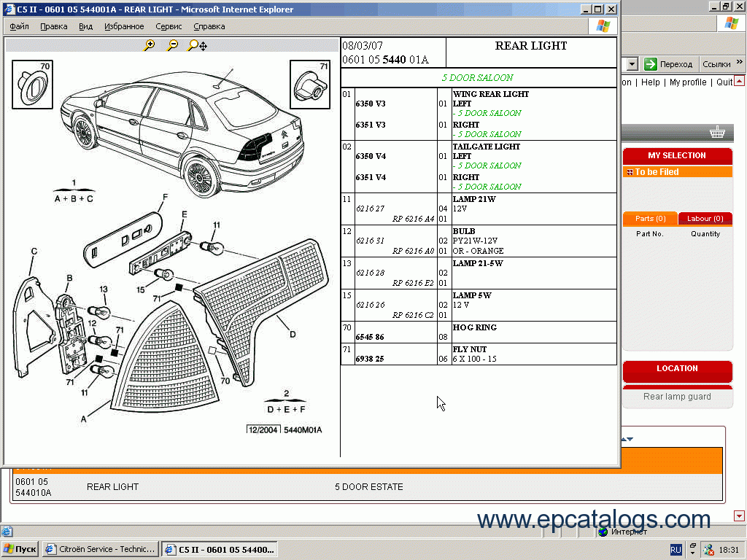Open the Вид menu

coord(86,26)
